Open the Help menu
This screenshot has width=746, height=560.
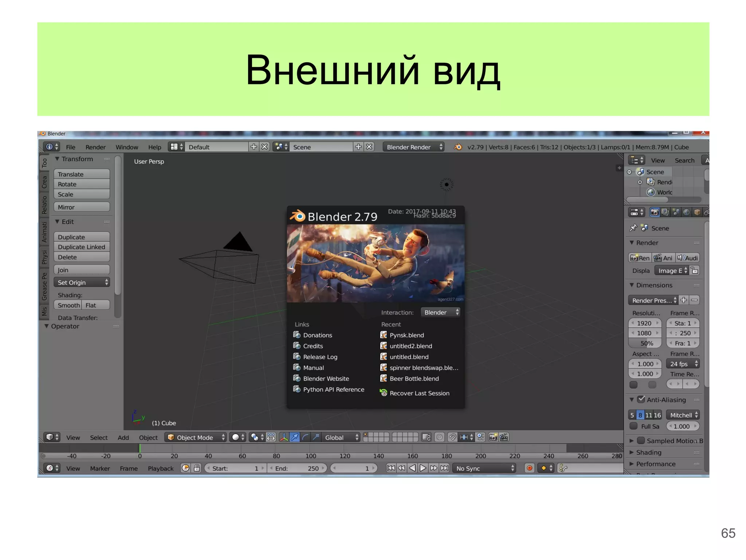click(x=154, y=147)
